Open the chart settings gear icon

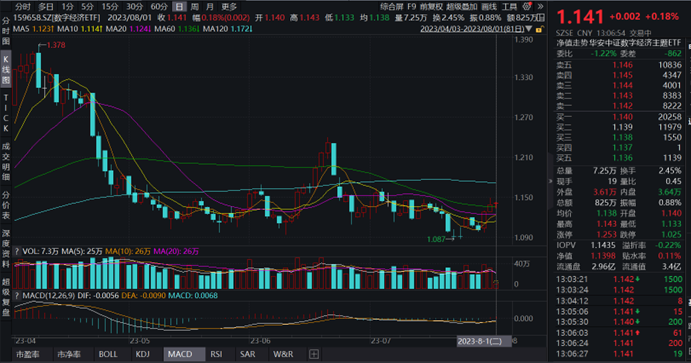[527, 7]
